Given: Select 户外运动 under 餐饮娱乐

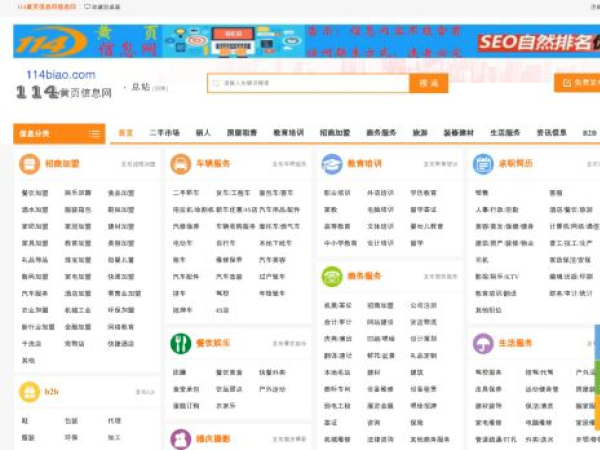Looking at the screenshot, I should point(272,389).
